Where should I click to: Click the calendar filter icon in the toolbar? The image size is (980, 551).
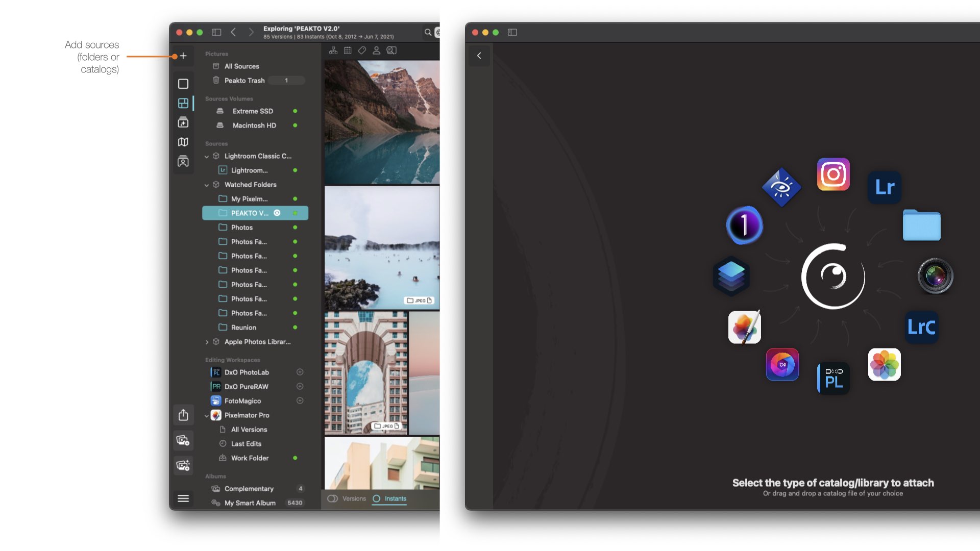pos(348,51)
